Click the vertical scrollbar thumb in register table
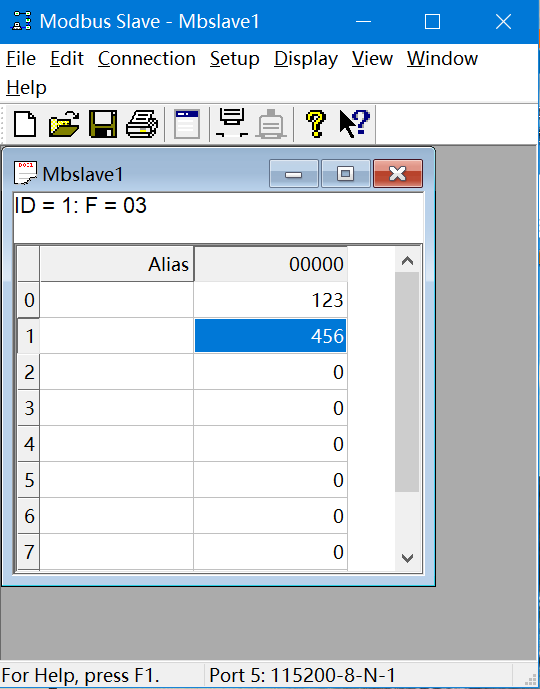Image resolution: width=540 pixels, height=689 pixels. coord(407,382)
